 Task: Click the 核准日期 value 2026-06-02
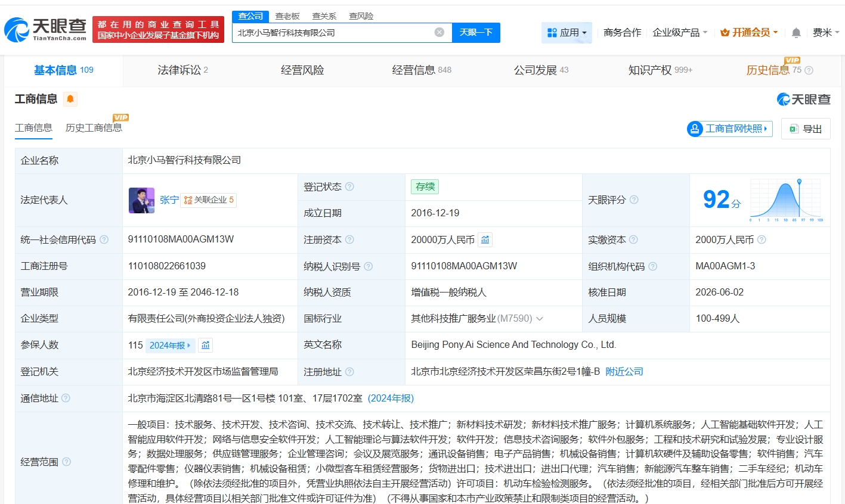coord(720,292)
